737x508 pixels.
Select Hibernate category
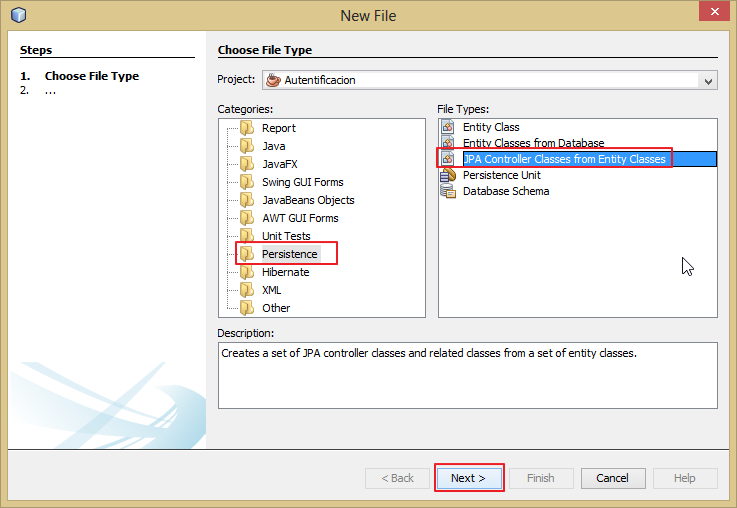(285, 272)
